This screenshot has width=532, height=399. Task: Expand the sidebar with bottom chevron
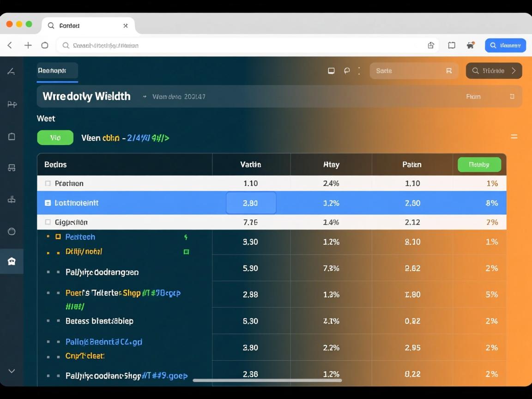click(12, 371)
